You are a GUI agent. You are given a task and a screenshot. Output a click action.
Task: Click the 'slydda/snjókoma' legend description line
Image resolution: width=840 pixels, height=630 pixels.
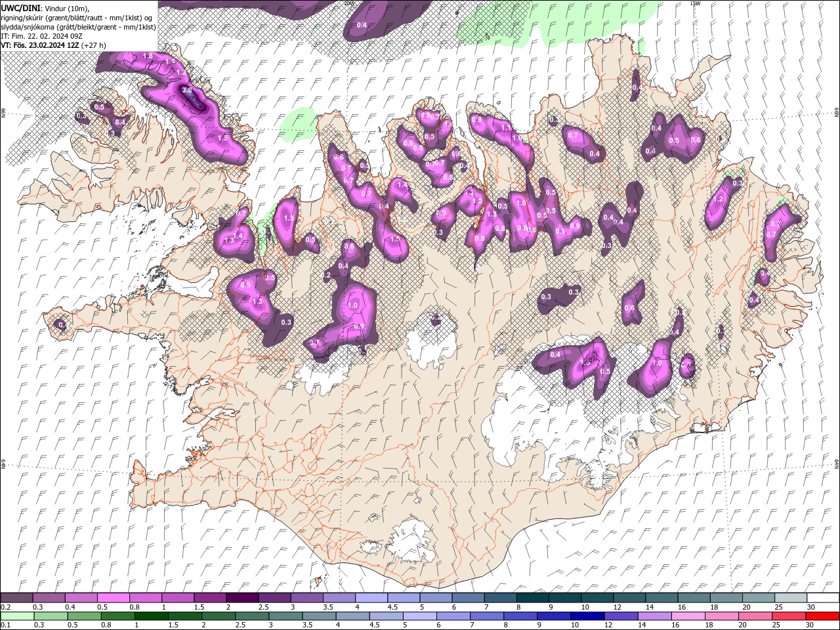[78, 27]
